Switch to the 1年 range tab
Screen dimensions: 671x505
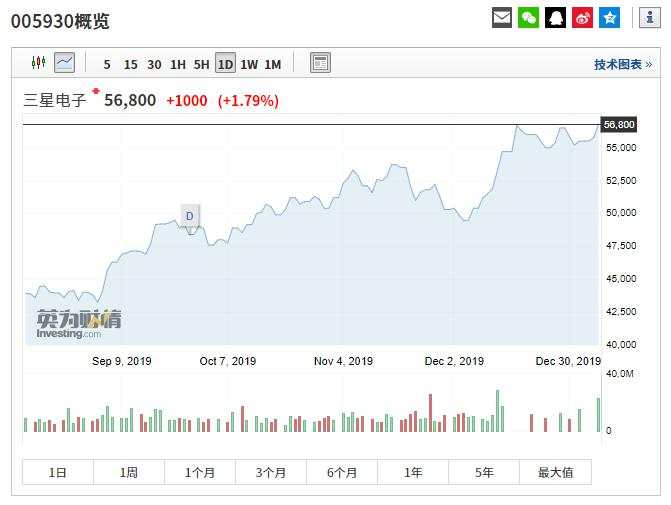(x=413, y=472)
